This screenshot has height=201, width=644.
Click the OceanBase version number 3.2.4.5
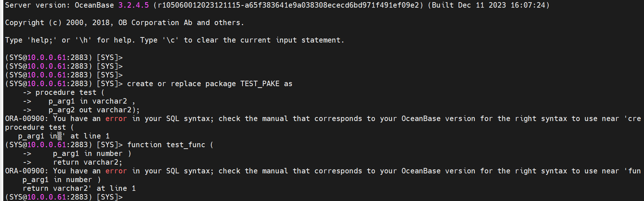(134, 5)
